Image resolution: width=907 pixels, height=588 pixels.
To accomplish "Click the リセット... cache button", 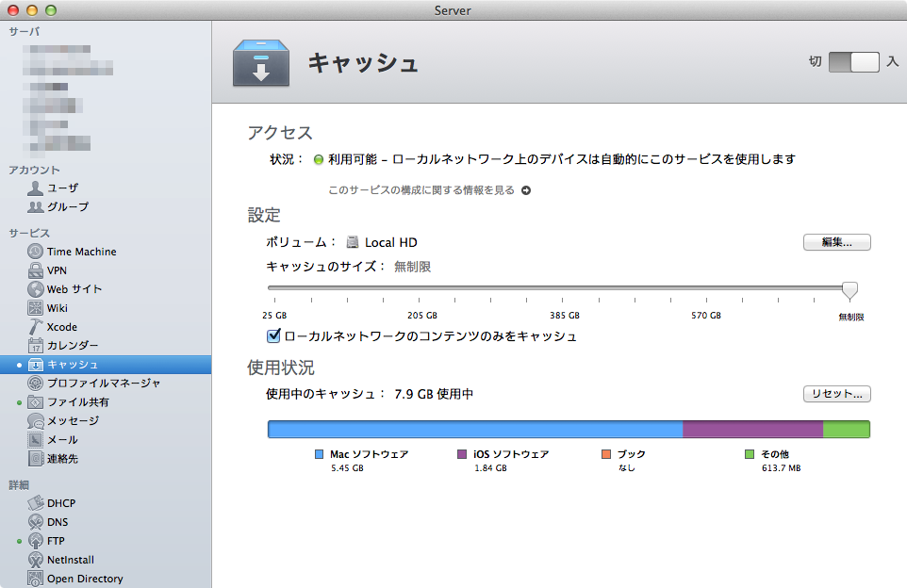I will (x=836, y=394).
